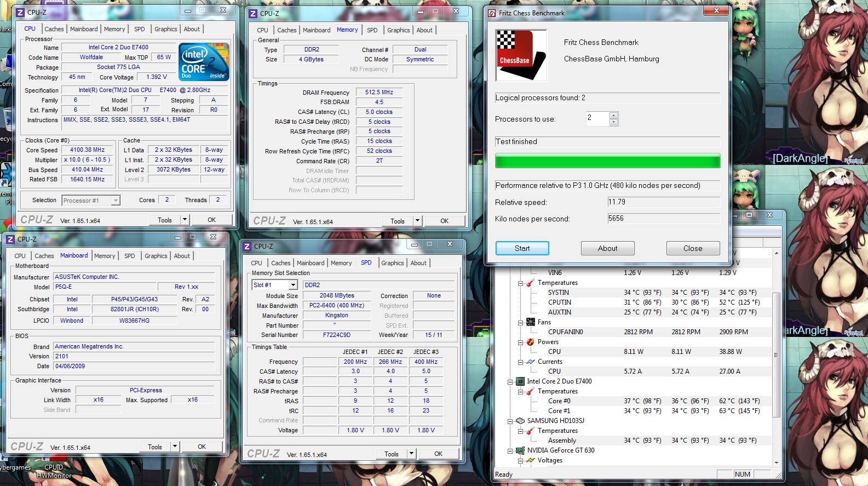Collapse the Temperatures node above SYSTIN
Screen dimensions: 868x486
click(521, 283)
